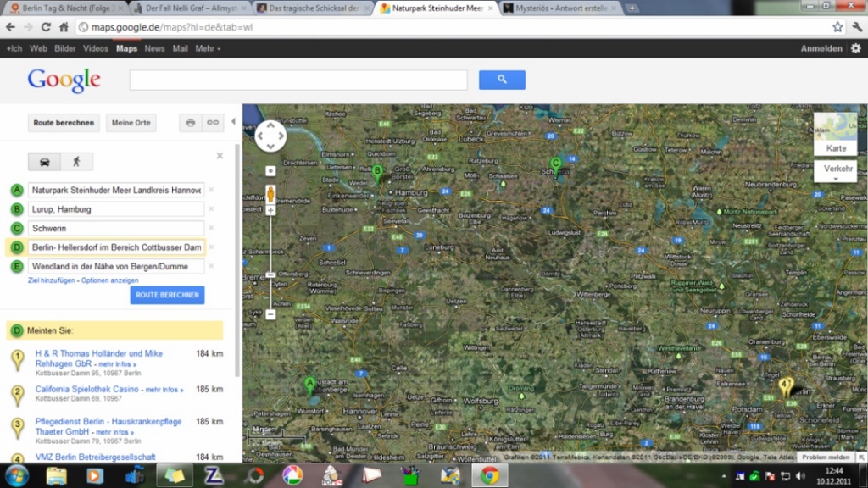Open H & R Thomas Holländer result
Screen dimensions: 868x488
98,358
